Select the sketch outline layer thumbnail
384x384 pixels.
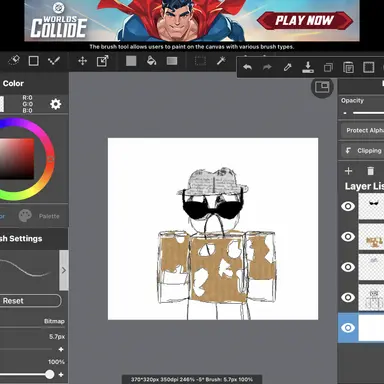tap(371, 297)
